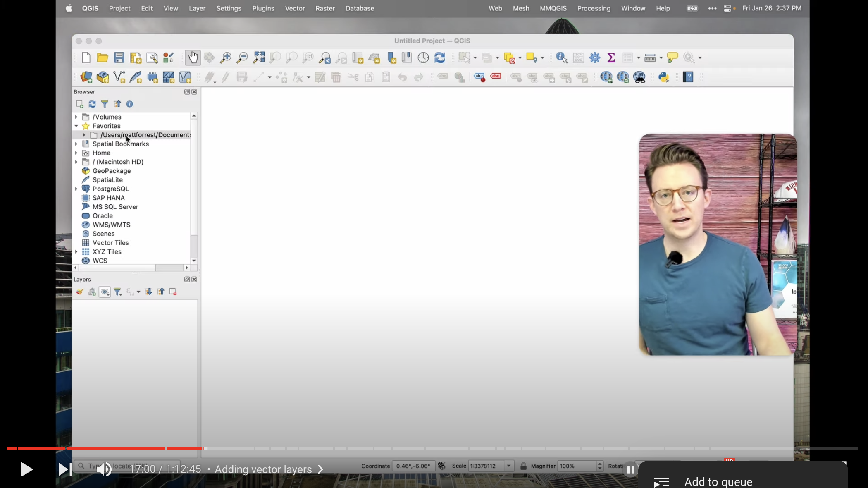Viewport: 868px width, 488px height.
Task: Open macOS Control Center icon
Action: (x=727, y=8)
